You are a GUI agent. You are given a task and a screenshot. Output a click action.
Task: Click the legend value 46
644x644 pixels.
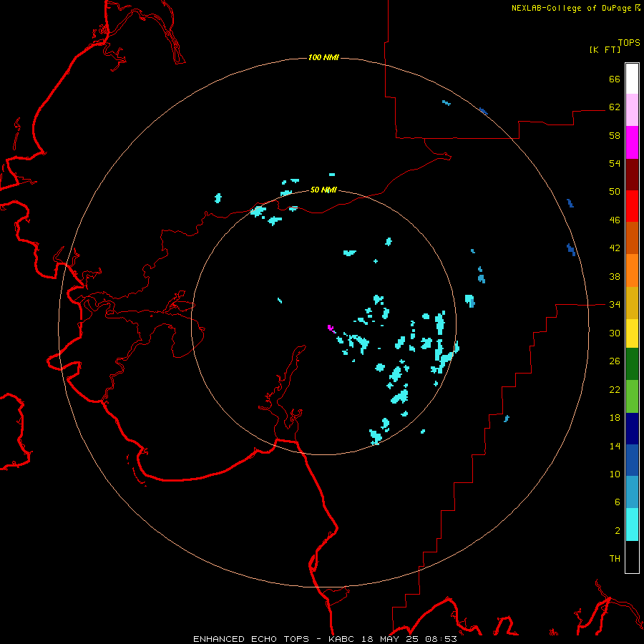pyautogui.click(x=615, y=220)
